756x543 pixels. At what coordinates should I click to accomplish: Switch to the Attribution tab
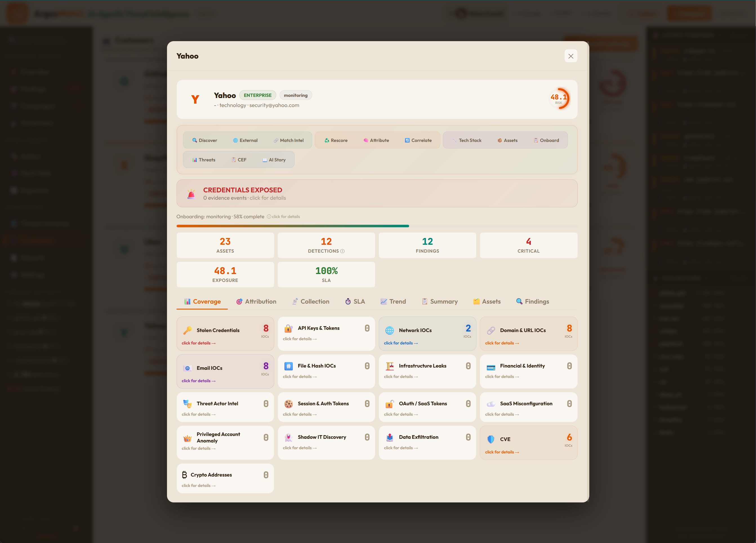click(256, 301)
